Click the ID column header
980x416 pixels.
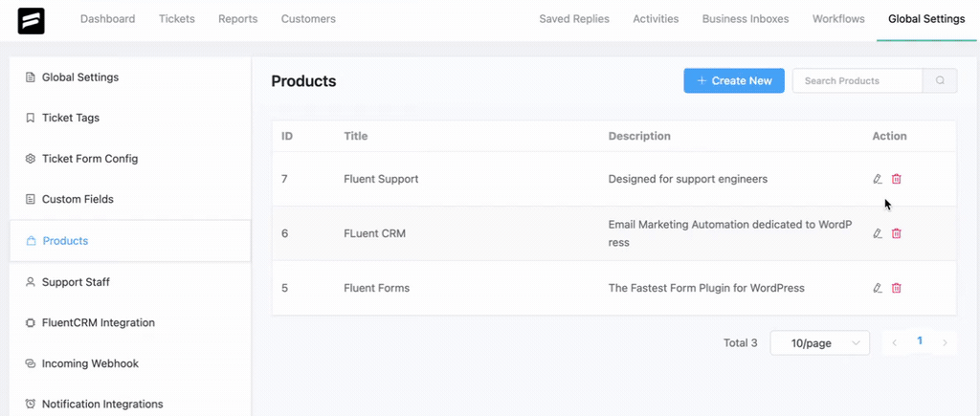pos(287,136)
